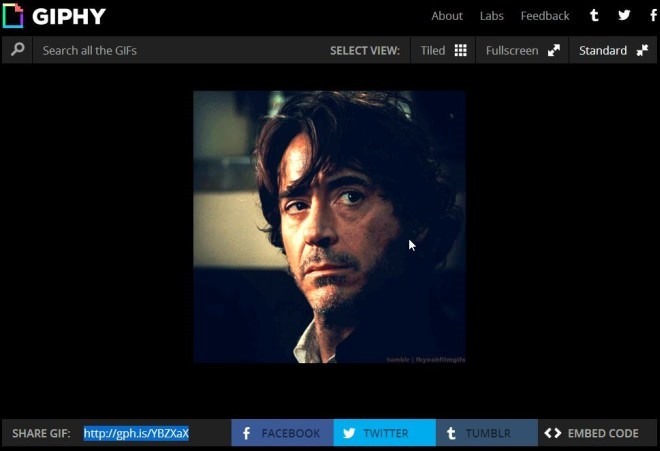Share the GIF on Facebook
The image size is (660, 451).
click(282, 433)
